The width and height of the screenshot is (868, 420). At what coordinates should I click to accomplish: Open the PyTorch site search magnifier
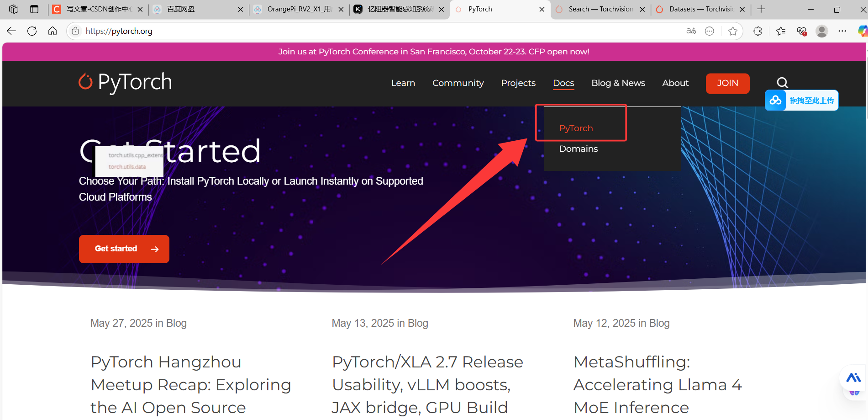tap(783, 83)
